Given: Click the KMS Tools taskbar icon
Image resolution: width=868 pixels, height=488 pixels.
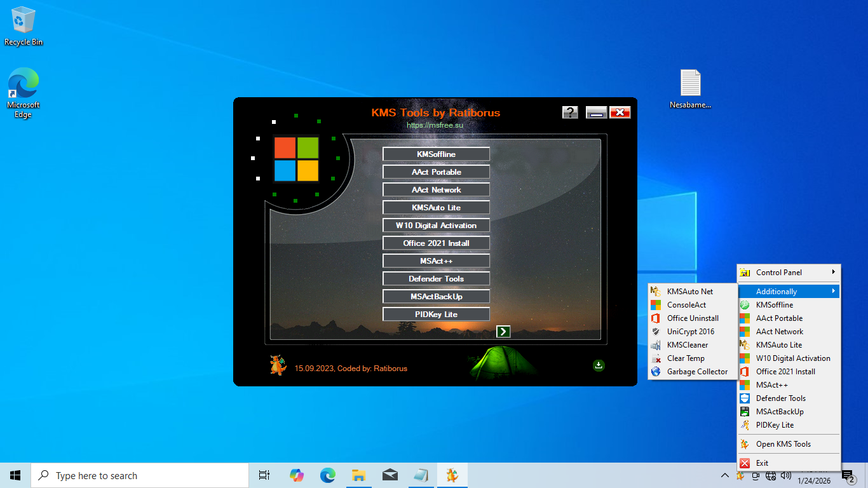Looking at the screenshot, I should tap(452, 475).
